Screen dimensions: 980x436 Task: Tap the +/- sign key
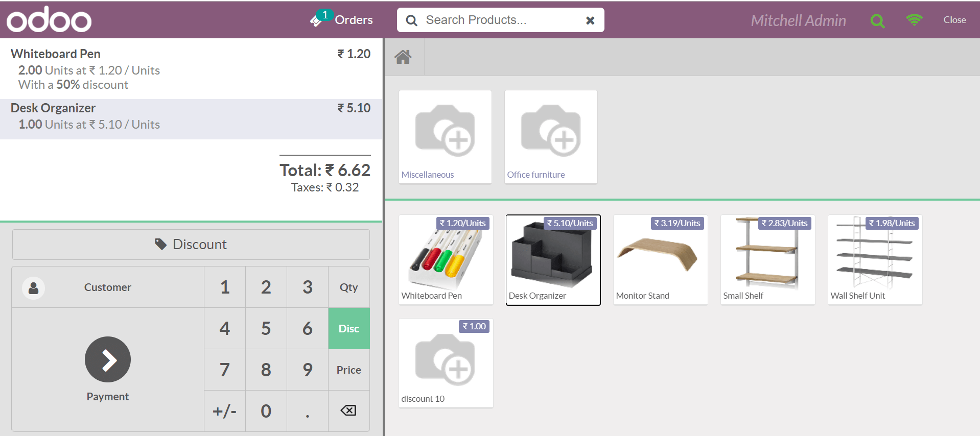(225, 411)
